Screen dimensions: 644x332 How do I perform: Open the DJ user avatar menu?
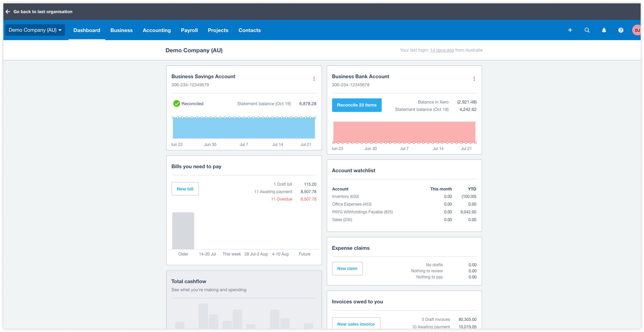(x=637, y=30)
